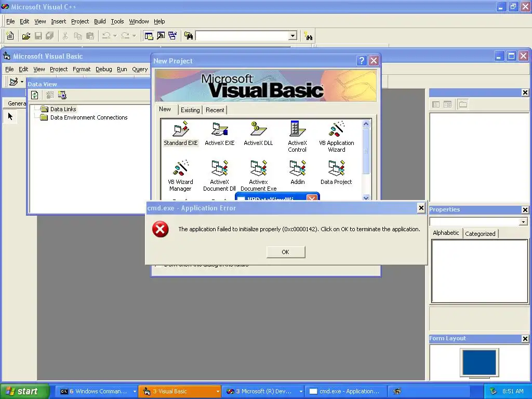Open Microsoft (R) Dev taskbar group
The width and height of the screenshot is (532, 399).
(263, 391)
